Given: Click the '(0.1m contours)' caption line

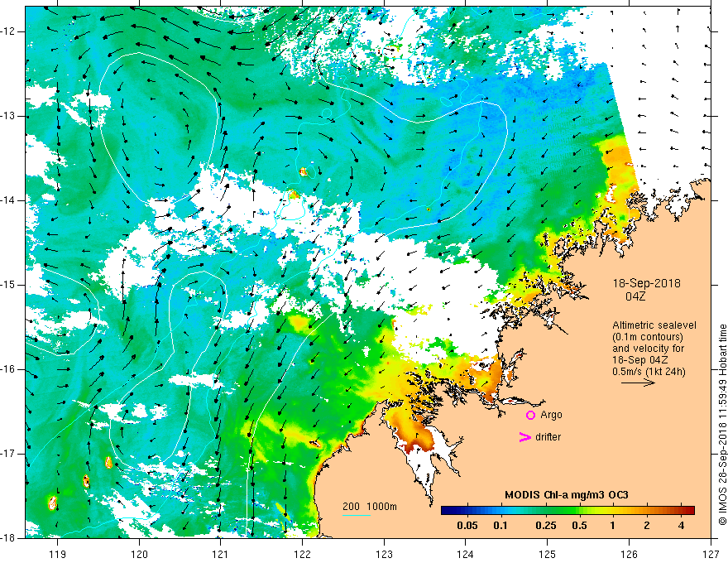Looking at the screenshot, I should point(648,337).
